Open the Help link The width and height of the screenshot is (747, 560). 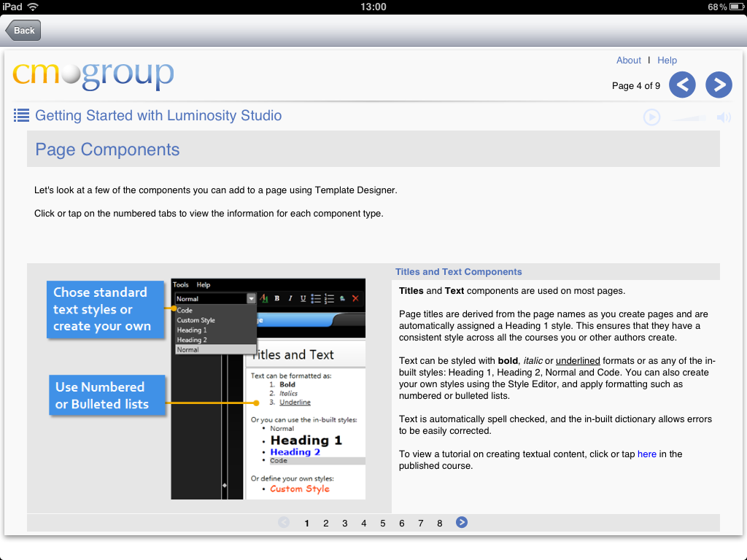coord(667,61)
